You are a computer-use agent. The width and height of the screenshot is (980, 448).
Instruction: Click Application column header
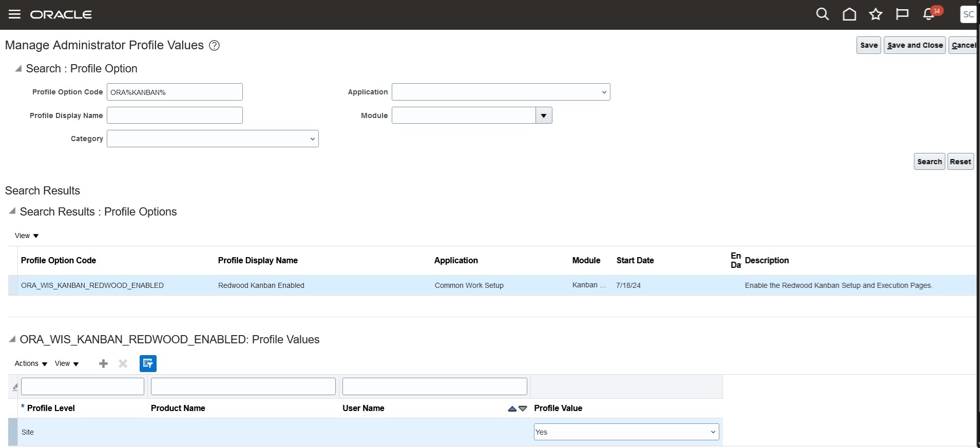click(x=456, y=260)
